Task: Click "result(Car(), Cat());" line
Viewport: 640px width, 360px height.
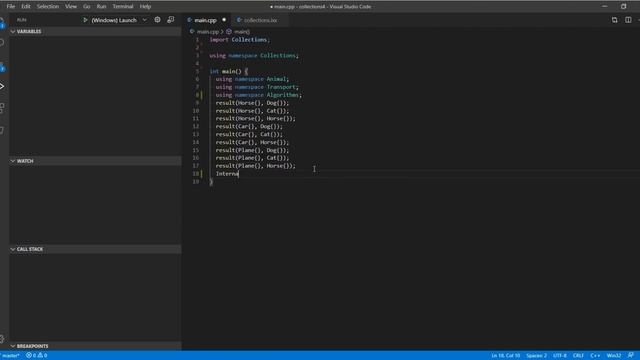Action: [249, 134]
